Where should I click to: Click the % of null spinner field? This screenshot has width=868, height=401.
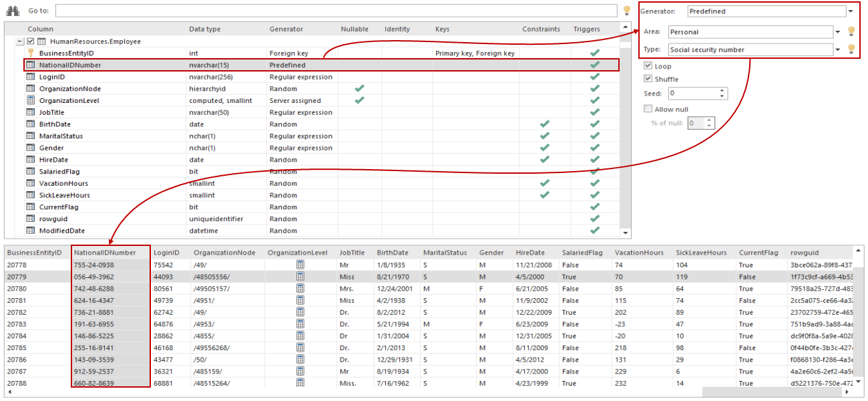click(x=700, y=123)
